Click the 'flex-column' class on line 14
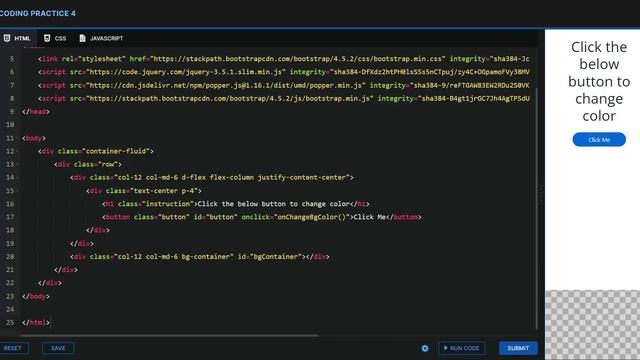This screenshot has height=360, width=640. click(x=232, y=178)
